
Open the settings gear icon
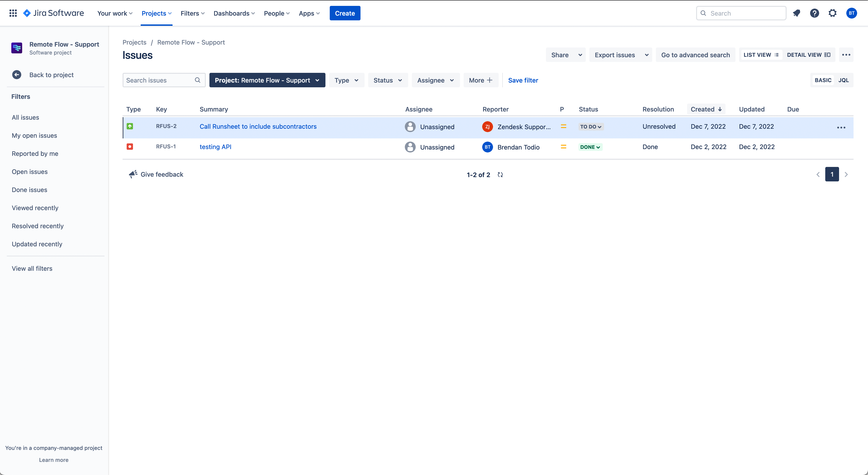(832, 13)
